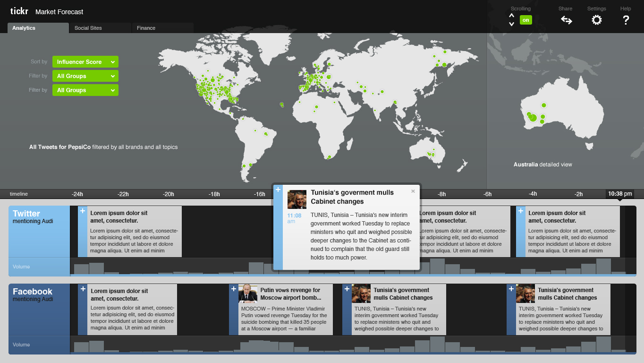Select the -22h timeline marker
The height and width of the screenshot is (363, 644).
point(123,194)
